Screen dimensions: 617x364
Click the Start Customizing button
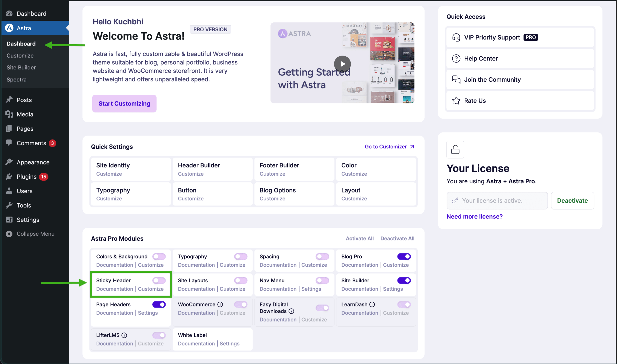click(x=124, y=104)
